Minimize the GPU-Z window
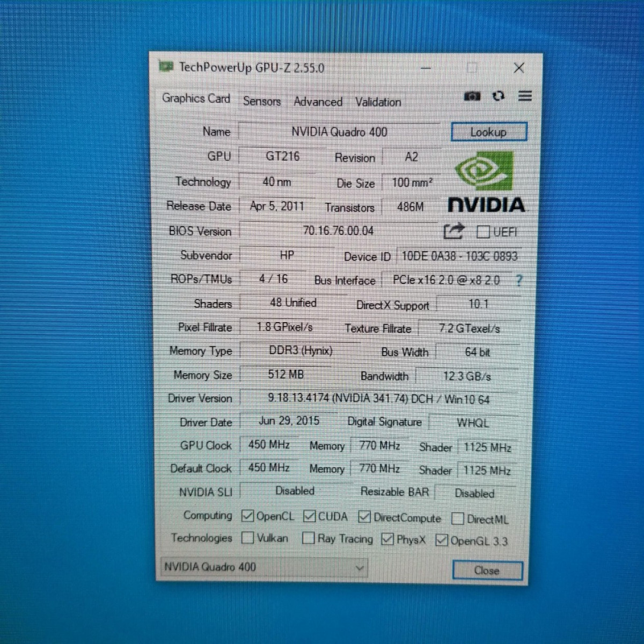Viewport: 644px width, 644px height. click(426, 68)
